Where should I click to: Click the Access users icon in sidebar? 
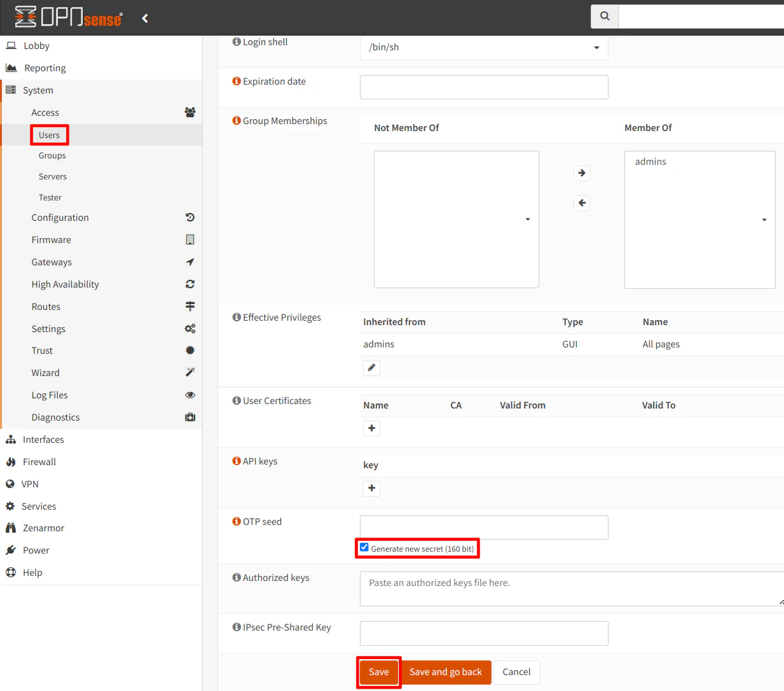click(x=190, y=112)
